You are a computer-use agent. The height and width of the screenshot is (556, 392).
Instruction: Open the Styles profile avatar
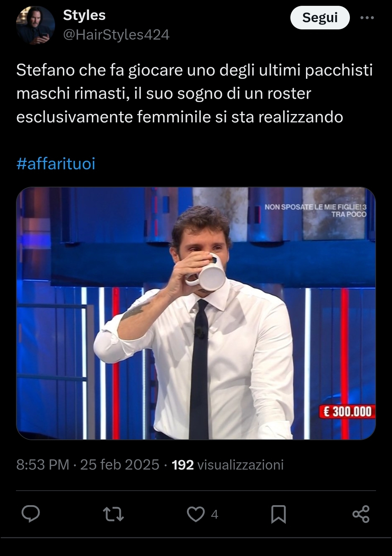35,25
